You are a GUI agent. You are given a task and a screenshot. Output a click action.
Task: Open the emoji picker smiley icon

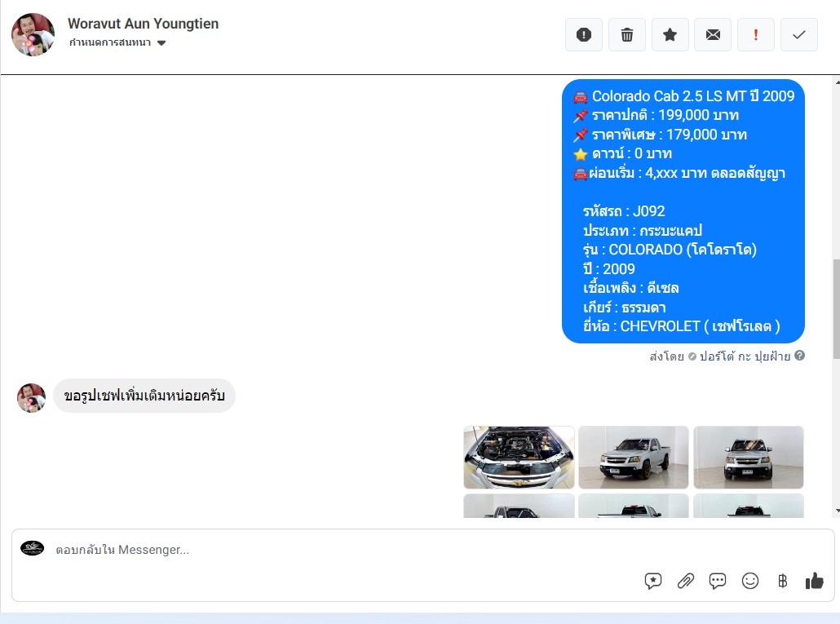pyautogui.click(x=750, y=581)
